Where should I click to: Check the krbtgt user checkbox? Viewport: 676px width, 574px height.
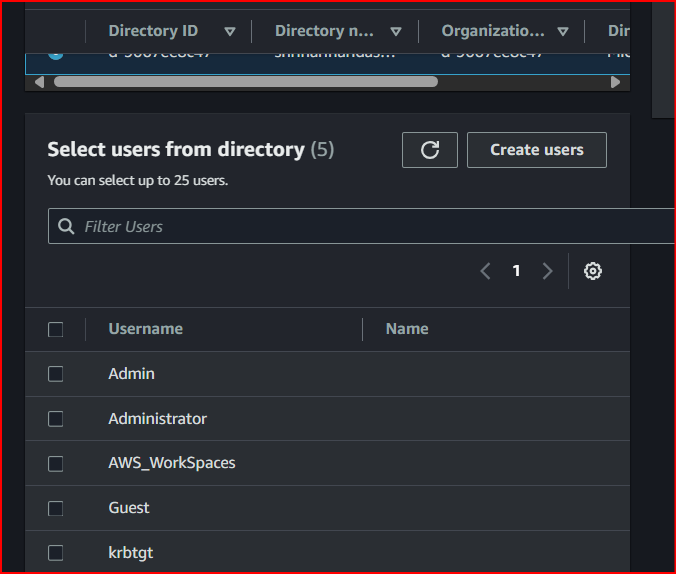click(56, 553)
